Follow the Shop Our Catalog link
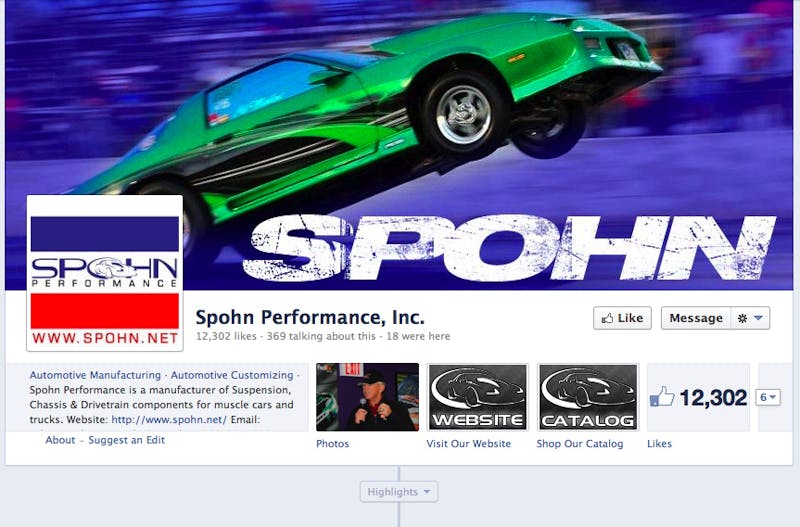800x527 pixels. 580,443
